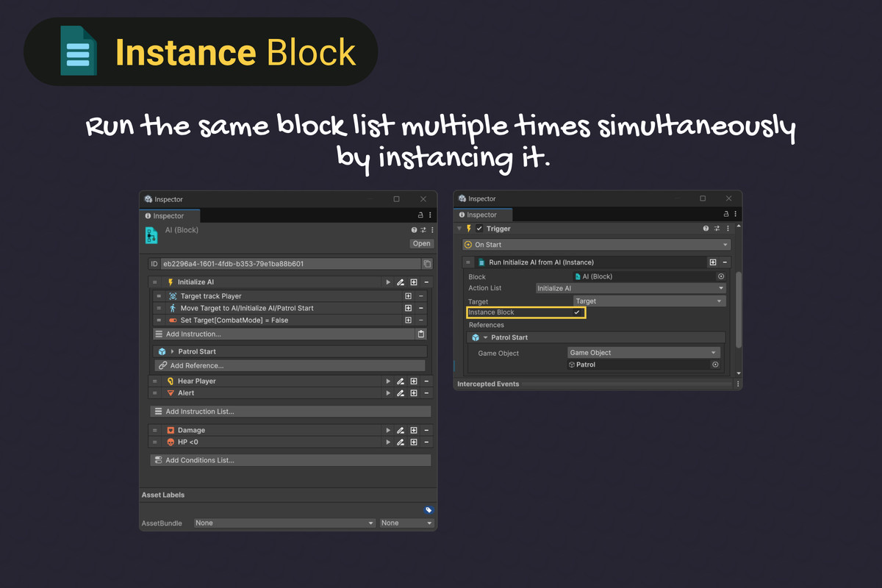This screenshot has width=882, height=588.
Task: Open presets icon in AI (Block) header
Action: tap(423, 230)
